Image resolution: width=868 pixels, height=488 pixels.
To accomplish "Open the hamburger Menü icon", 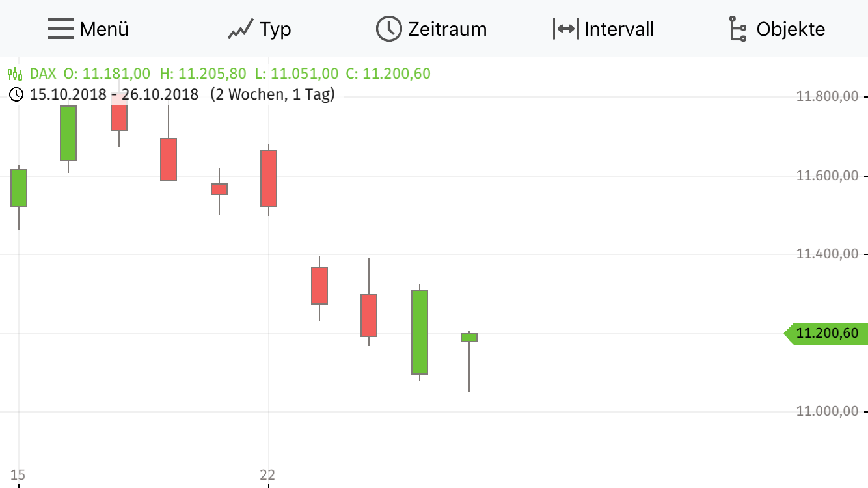I will pyautogui.click(x=61, y=28).
